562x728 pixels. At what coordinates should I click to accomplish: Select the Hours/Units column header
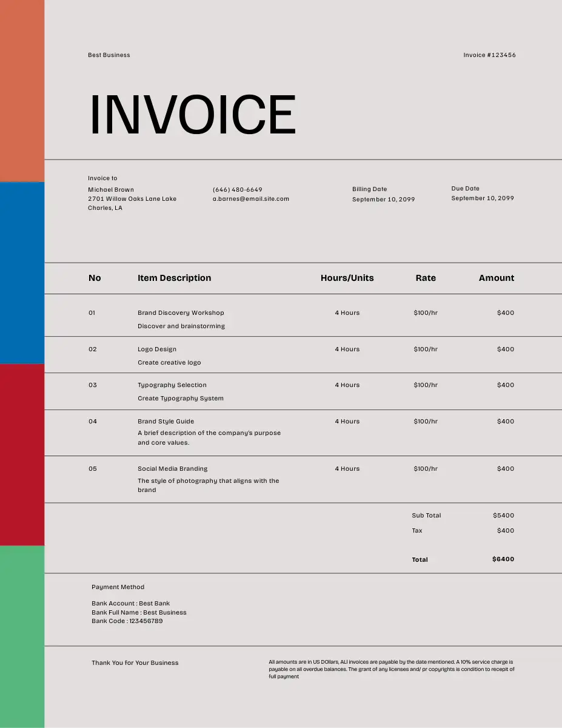[347, 278]
